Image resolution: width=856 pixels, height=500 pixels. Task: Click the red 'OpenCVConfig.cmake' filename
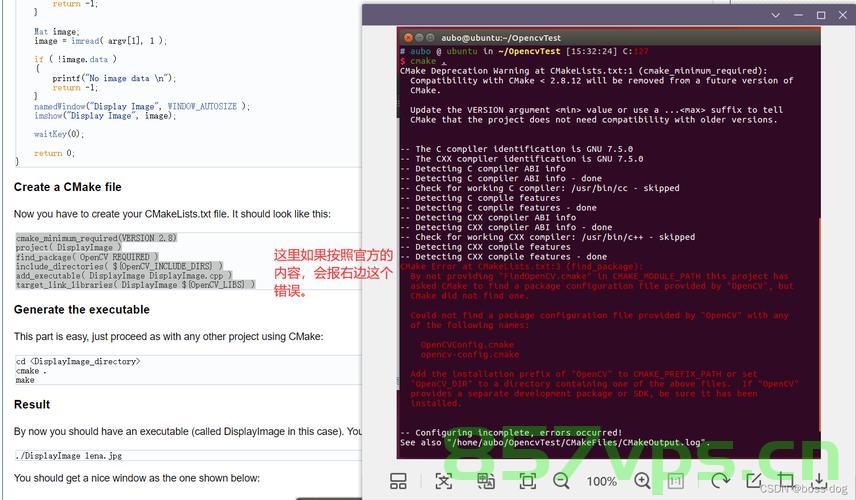point(467,345)
